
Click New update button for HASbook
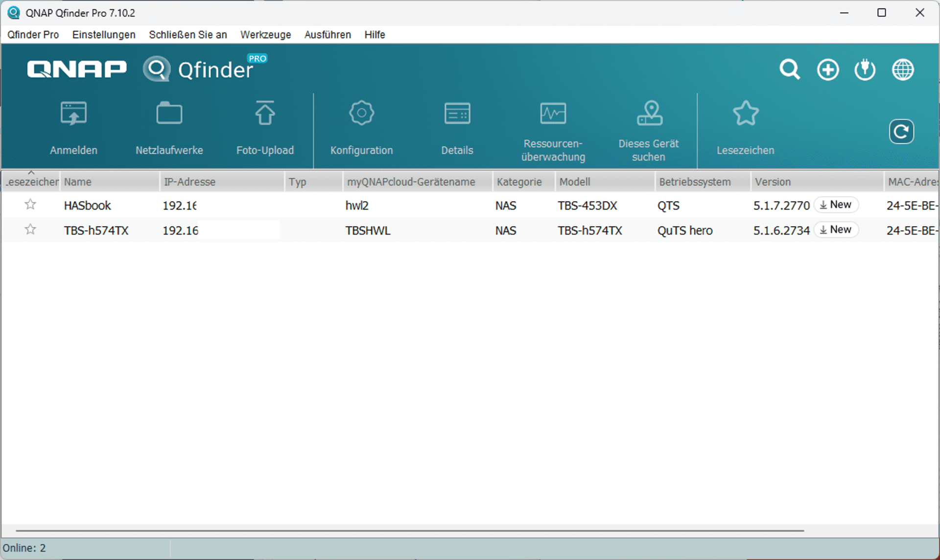coord(836,205)
